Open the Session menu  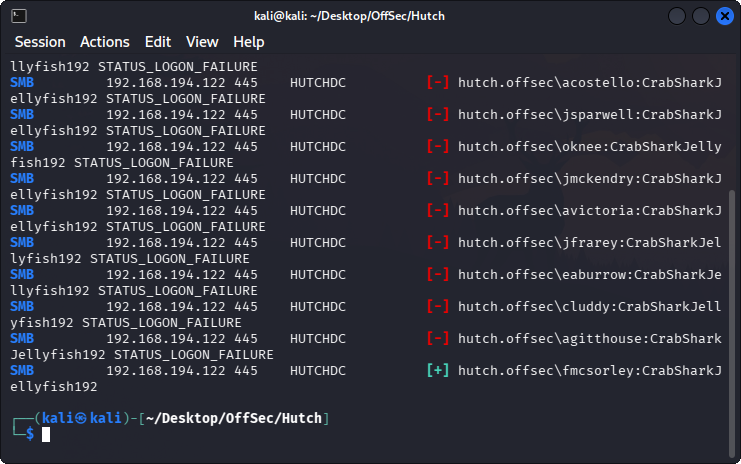(x=40, y=42)
